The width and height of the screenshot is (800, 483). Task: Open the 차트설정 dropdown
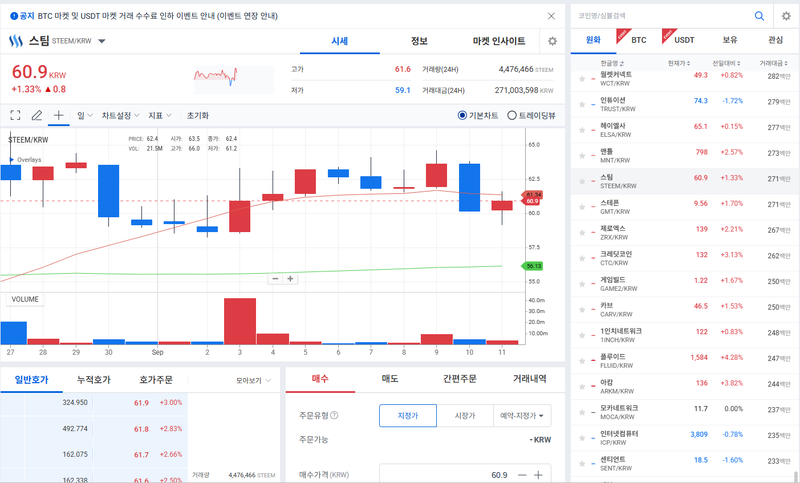120,116
